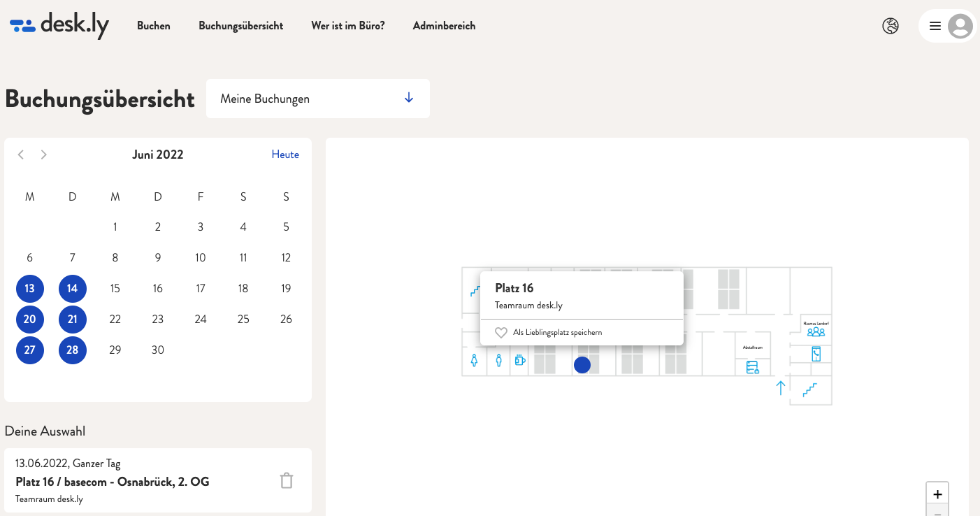980x516 pixels.
Task: Select booked date 21 in the calendar
Action: coord(73,320)
